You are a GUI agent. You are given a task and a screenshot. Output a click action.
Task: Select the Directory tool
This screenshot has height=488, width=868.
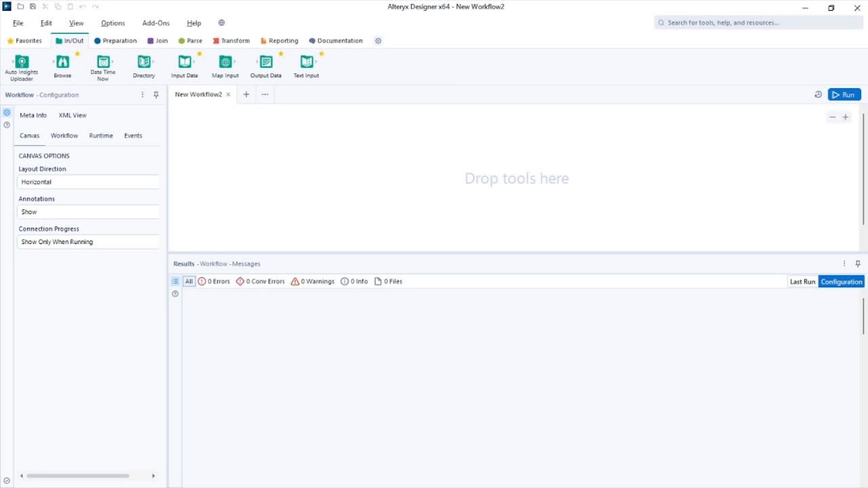pos(144,66)
